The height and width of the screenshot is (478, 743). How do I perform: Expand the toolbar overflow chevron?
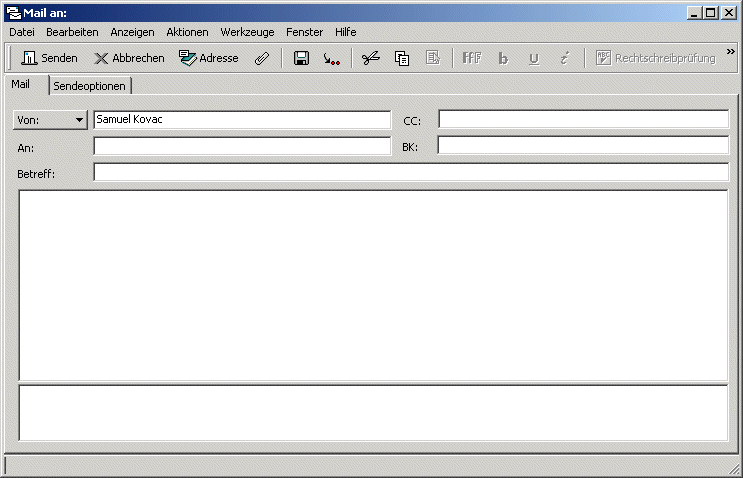click(x=731, y=51)
